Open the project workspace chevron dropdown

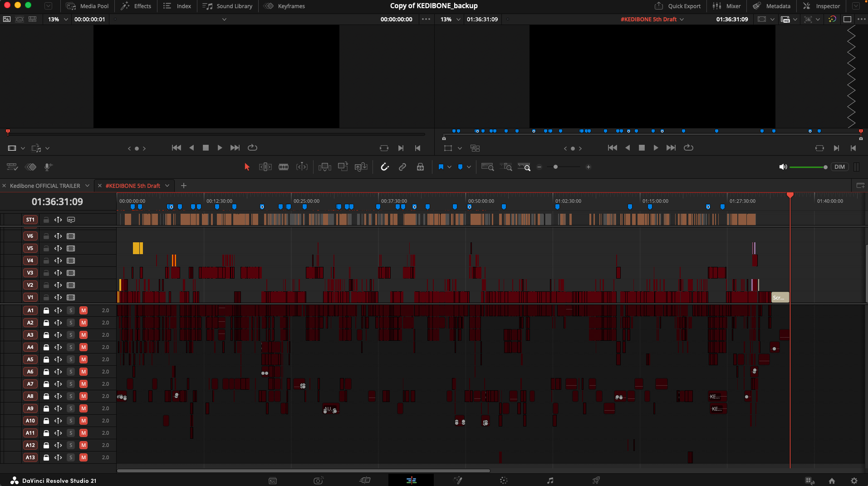pos(48,6)
